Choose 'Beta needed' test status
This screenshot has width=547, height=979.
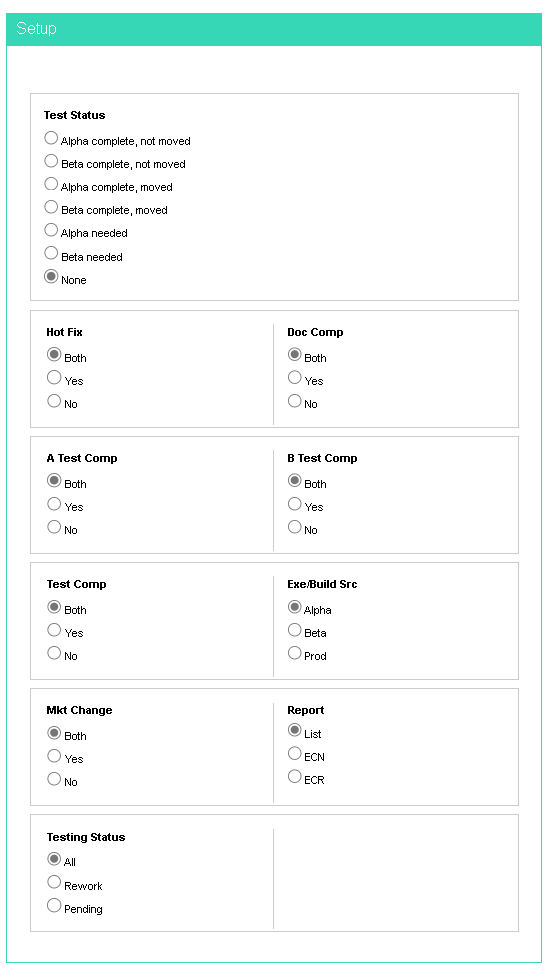click(51, 253)
